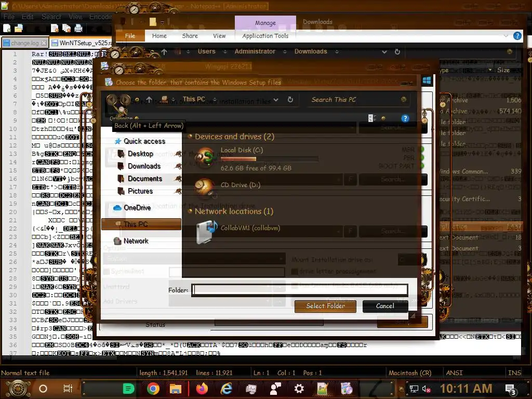
Task: Select Local Disk (C:) drive icon
Action: tap(205, 158)
